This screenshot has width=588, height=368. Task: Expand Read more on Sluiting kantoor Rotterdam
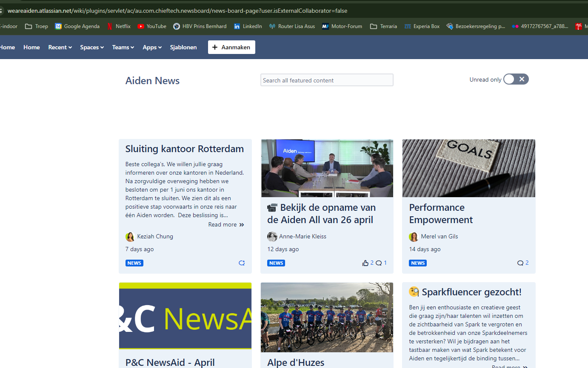coord(226,224)
